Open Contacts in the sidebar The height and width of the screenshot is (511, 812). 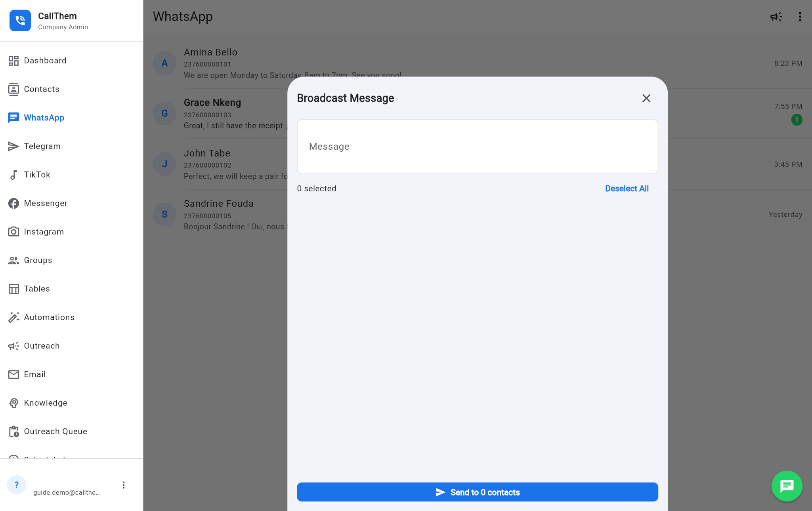[x=71, y=89]
